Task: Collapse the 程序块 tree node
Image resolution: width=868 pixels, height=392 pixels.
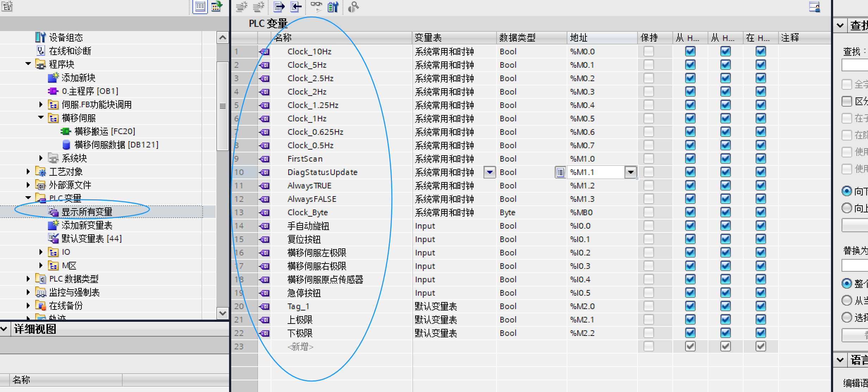Action: [28, 64]
